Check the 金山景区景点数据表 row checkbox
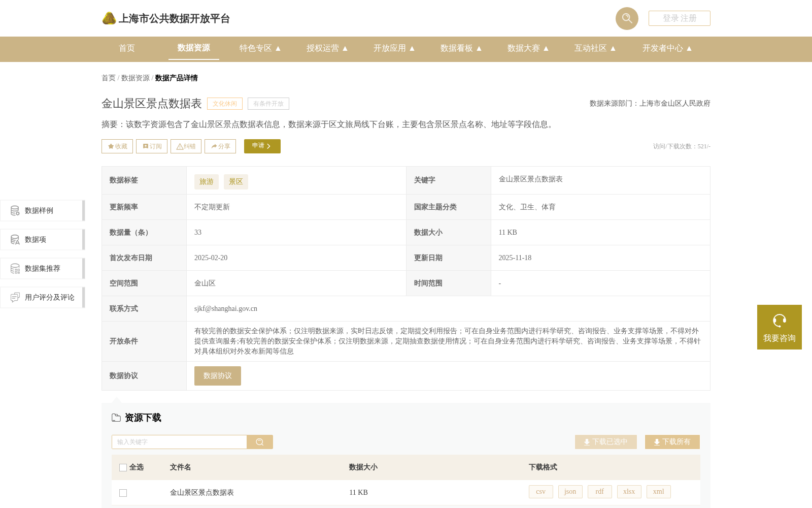812x508 pixels. pos(123,493)
